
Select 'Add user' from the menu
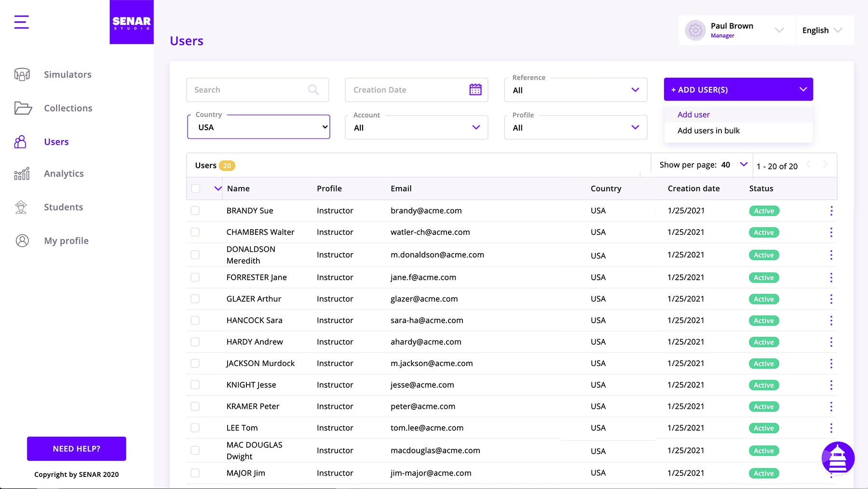693,115
